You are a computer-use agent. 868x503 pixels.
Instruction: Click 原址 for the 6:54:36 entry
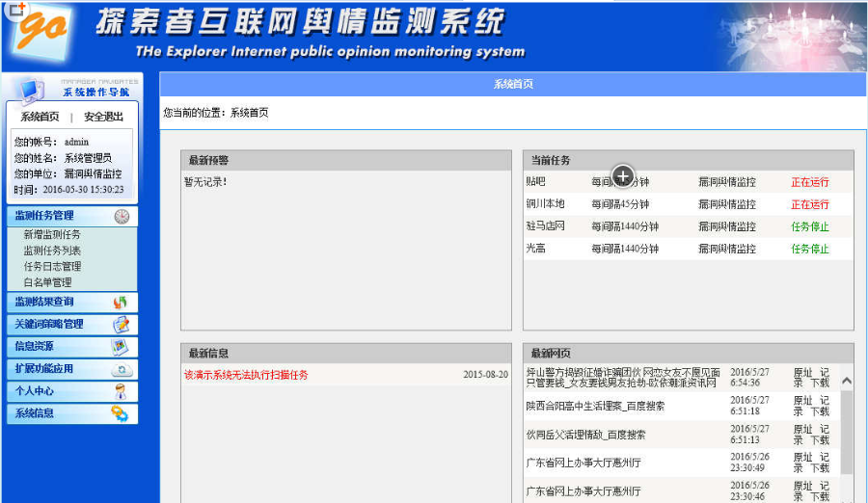[x=802, y=372]
